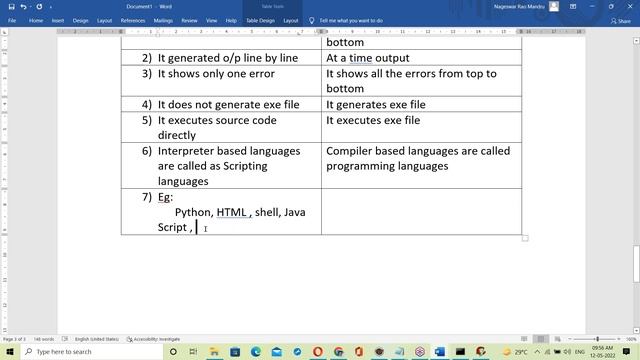Go to the Mailings tab
This screenshot has height=360, width=640.
point(163,20)
